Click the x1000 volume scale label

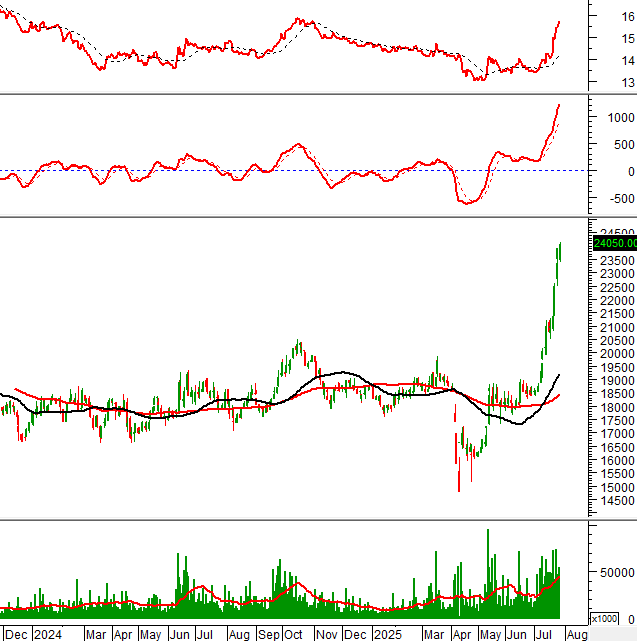(605, 617)
